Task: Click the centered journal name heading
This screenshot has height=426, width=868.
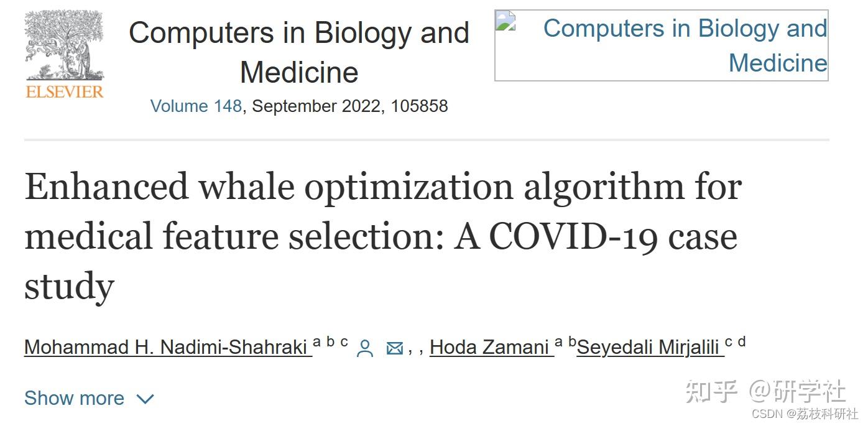Action: point(299,52)
